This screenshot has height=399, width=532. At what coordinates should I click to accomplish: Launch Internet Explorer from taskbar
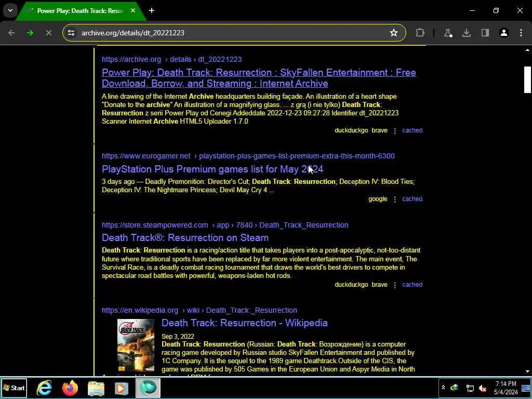pyautogui.click(x=44, y=388)
